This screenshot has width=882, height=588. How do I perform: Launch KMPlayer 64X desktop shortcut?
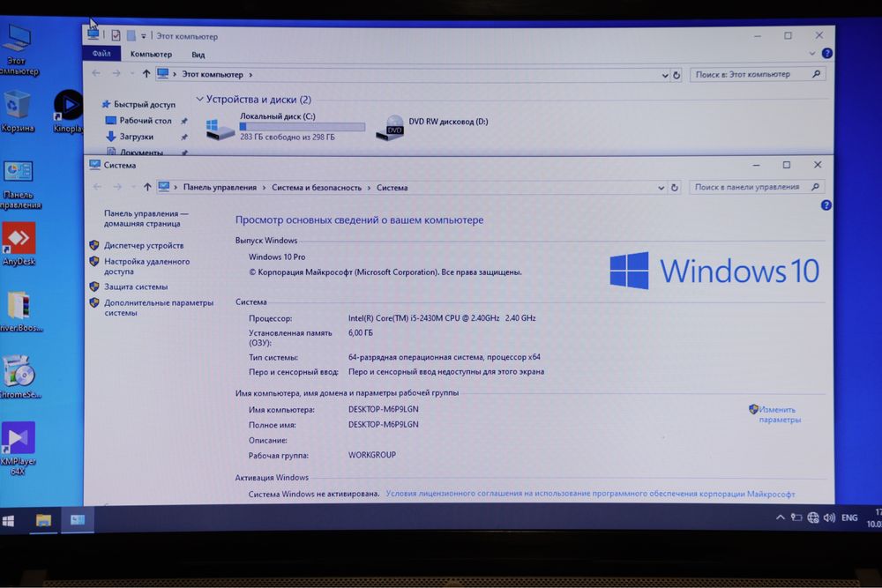pyautogui.click(x=18, y=448)
